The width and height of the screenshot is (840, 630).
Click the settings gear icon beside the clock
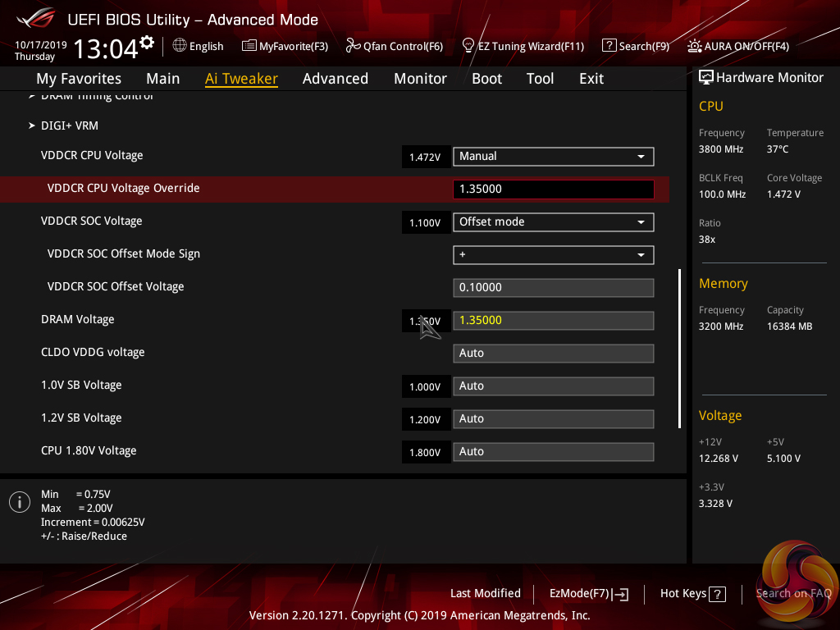[x=147, y=42]
